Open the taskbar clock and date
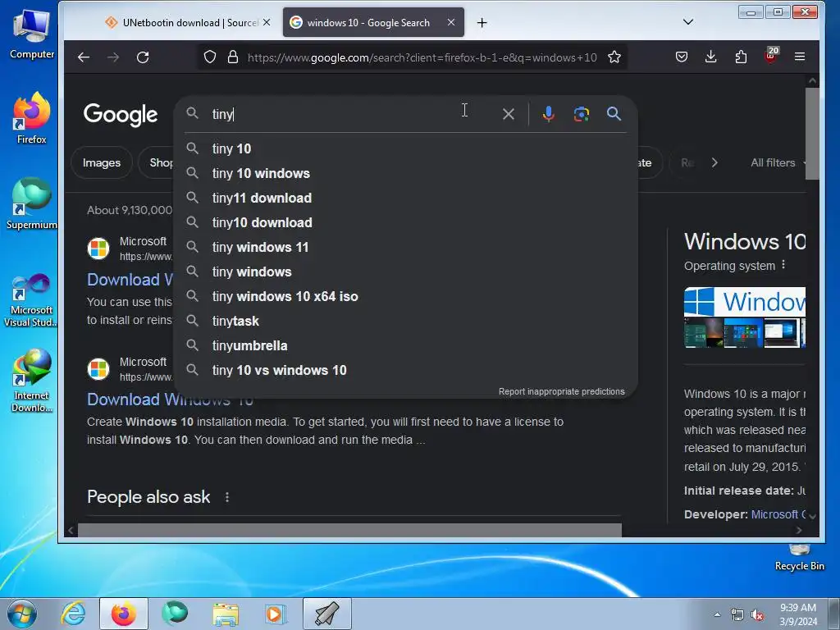 pyautogui.click(x=798, y=614)
